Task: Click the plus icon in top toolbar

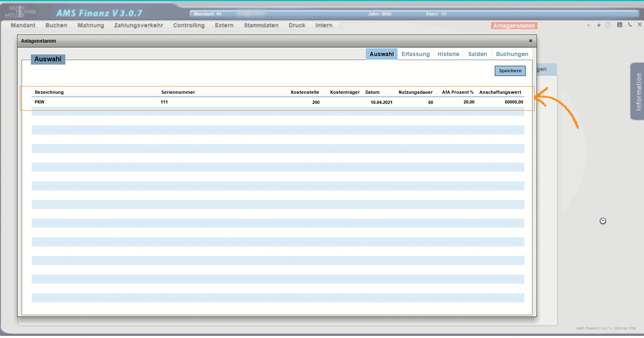Action: pyautogui.click(x=599, y=25)
